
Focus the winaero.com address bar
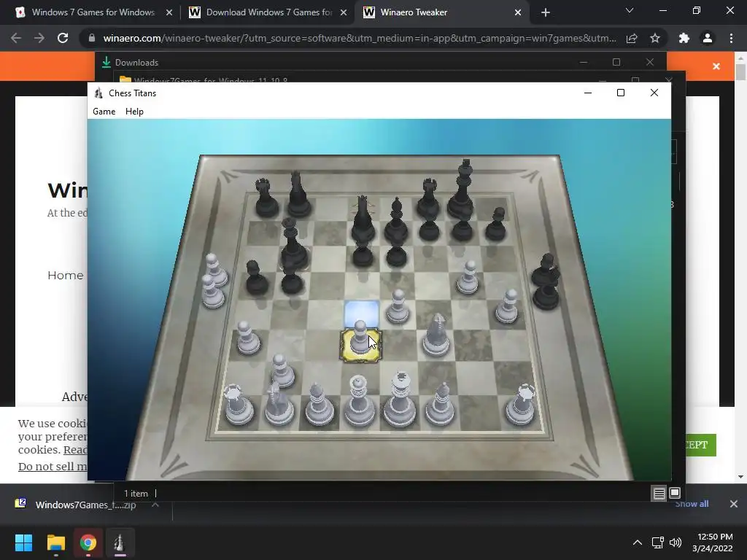click(x=359, y=38)
